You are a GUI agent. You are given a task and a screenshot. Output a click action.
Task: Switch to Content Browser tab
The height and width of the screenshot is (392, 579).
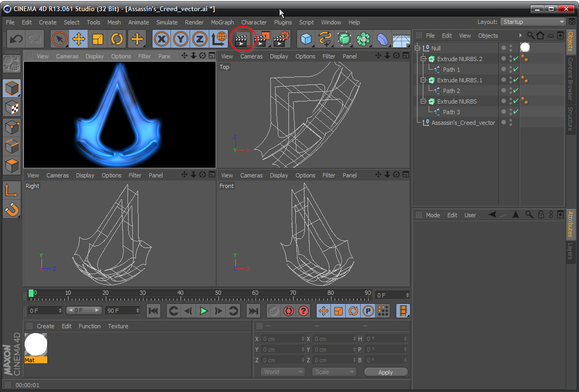tap(571, 79)
